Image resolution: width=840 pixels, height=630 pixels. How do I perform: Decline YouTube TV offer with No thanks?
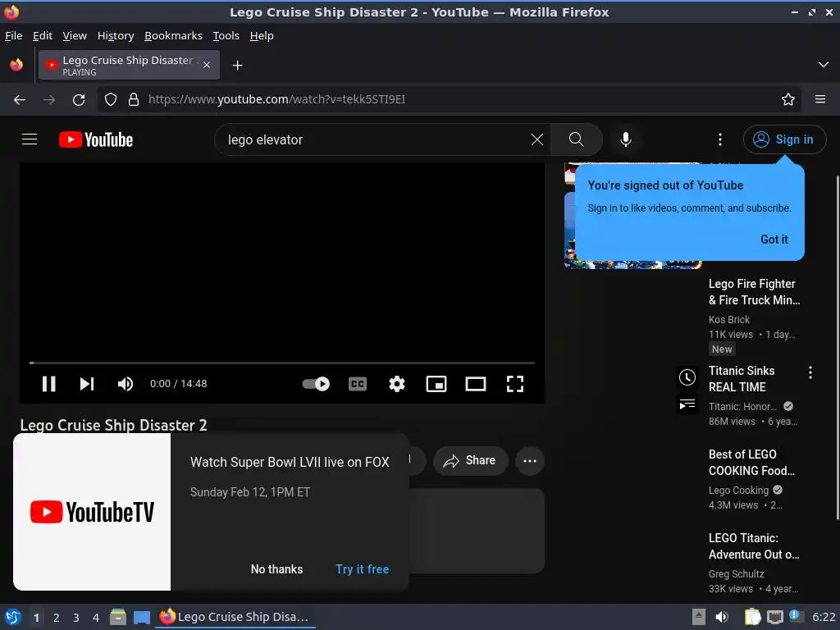(x=277, y=569)
